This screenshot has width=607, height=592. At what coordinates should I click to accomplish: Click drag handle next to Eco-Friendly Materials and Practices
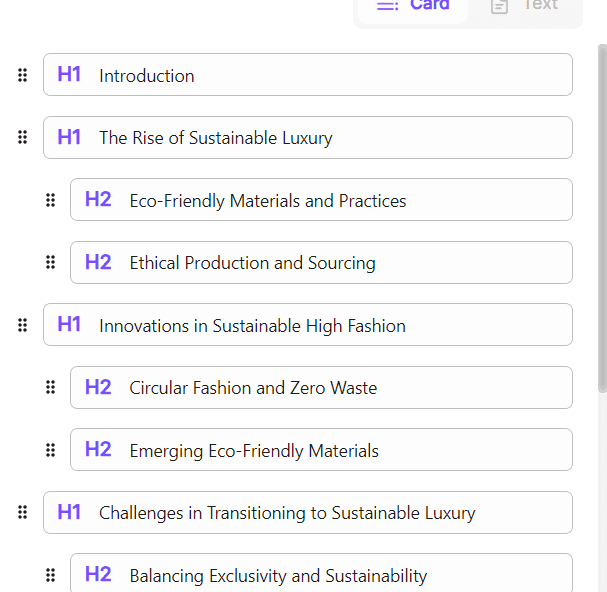point(50,201)
